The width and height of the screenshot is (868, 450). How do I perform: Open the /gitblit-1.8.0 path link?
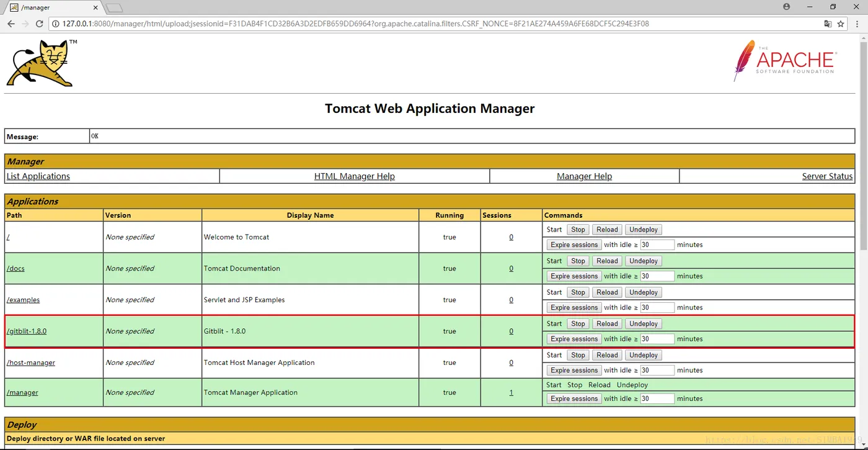click(x=27, y=331)
